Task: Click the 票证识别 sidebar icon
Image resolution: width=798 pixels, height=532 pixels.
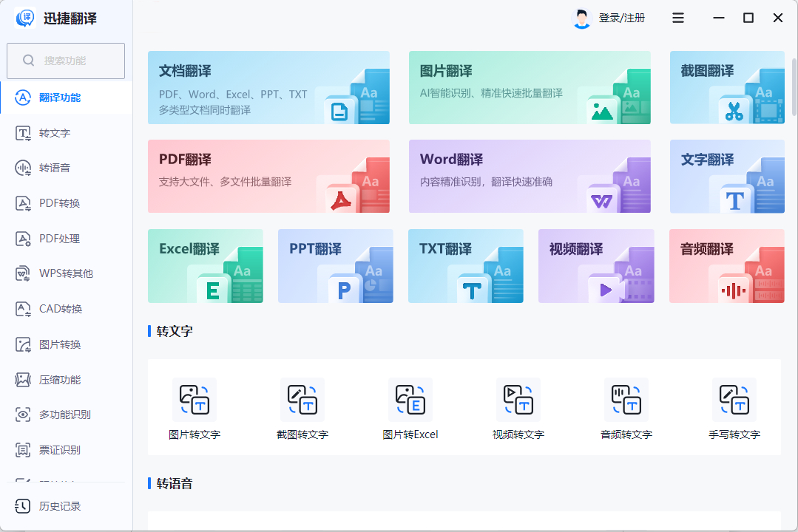Action: tap(23, 450)
